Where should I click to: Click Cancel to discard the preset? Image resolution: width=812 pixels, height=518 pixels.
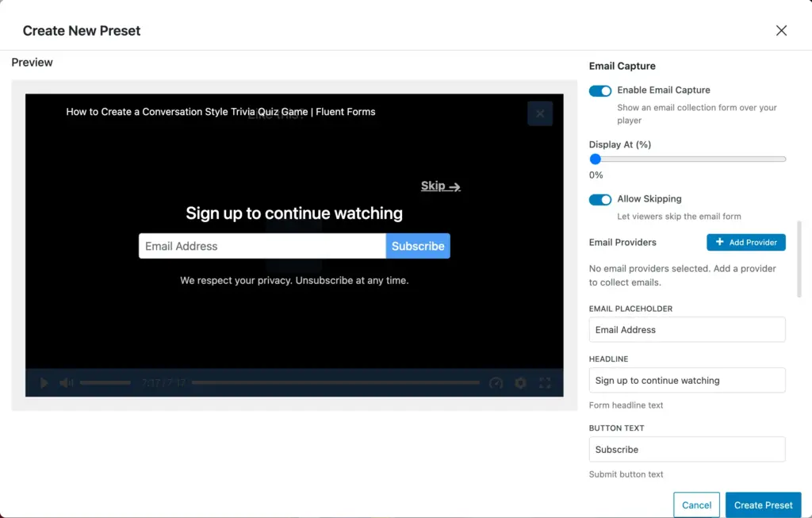696,505
